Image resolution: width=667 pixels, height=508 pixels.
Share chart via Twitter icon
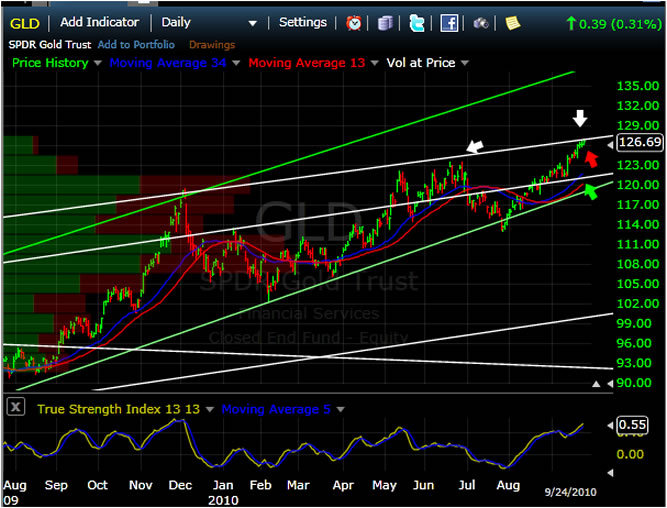click(x=417, y=22)
